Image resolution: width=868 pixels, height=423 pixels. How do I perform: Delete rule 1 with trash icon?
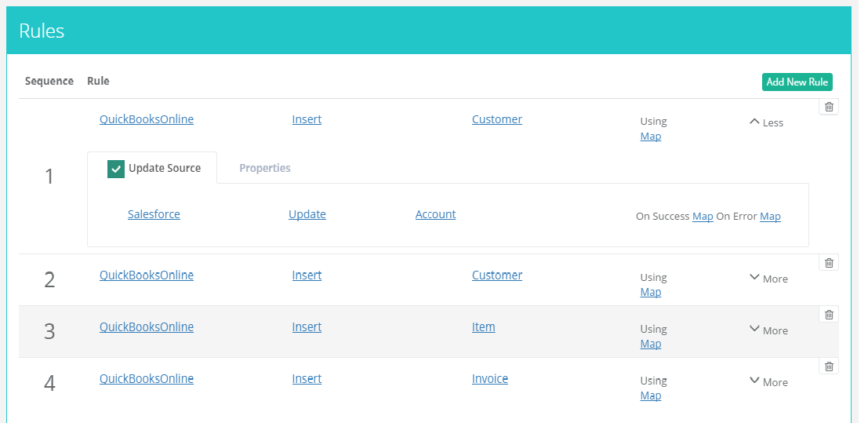tap(829, 107)
